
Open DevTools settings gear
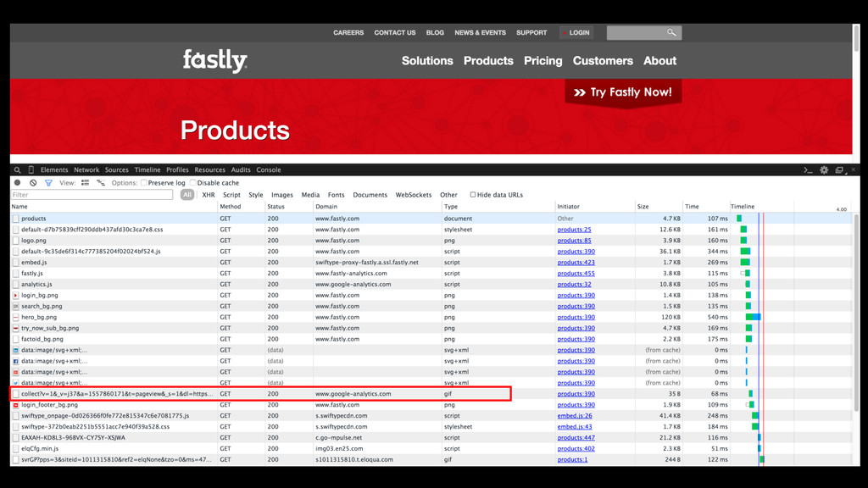(824, 169)
